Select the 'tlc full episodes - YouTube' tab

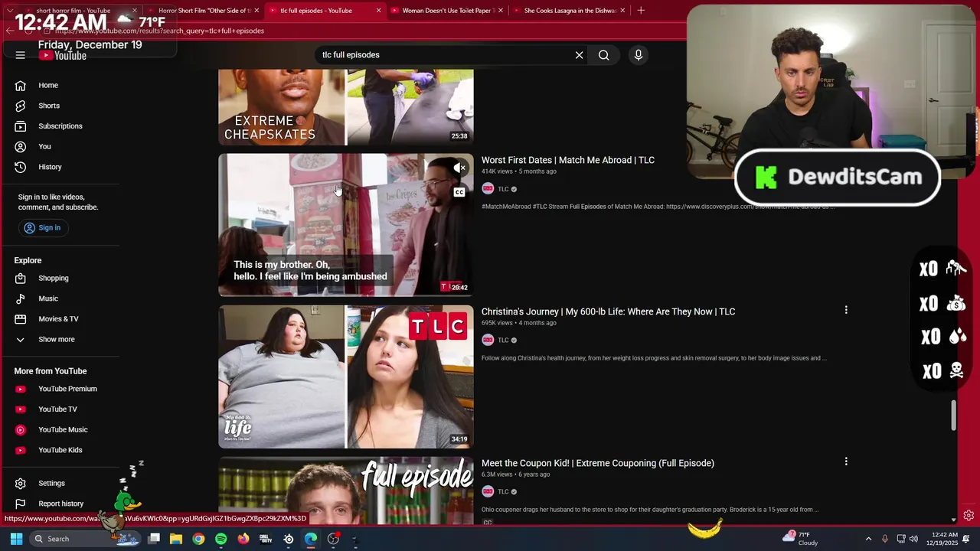click(325, 11)
